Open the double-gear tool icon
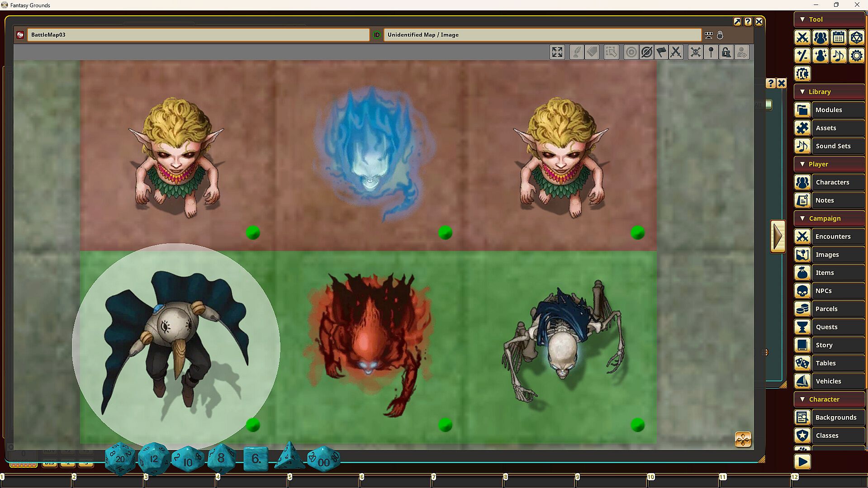 coord(802,74)
